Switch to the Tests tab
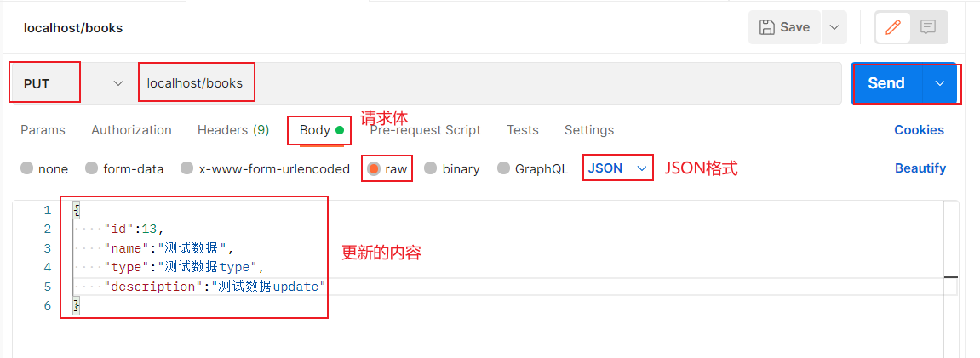Viewport: 980px width, 358px height. coord(523,130)
